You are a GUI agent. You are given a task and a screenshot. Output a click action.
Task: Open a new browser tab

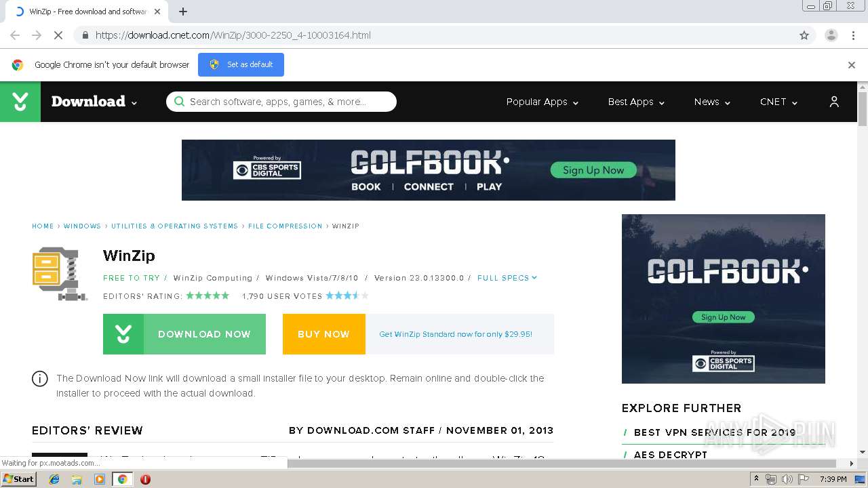coord(183,12)
